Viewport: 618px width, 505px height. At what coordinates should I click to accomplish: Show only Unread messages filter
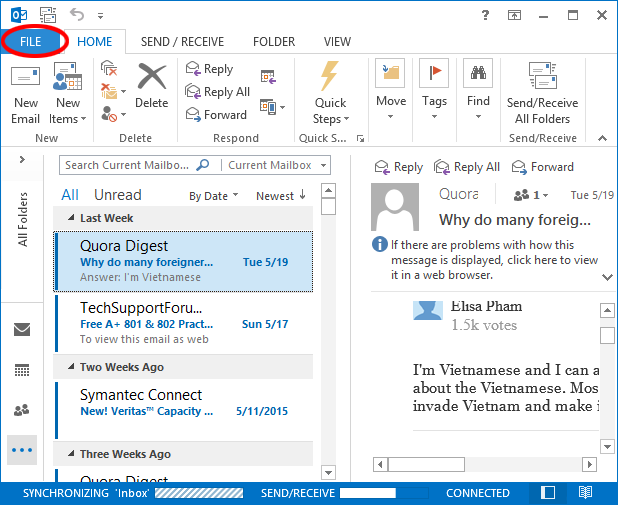pyautogui.click(x=118, y=195)
